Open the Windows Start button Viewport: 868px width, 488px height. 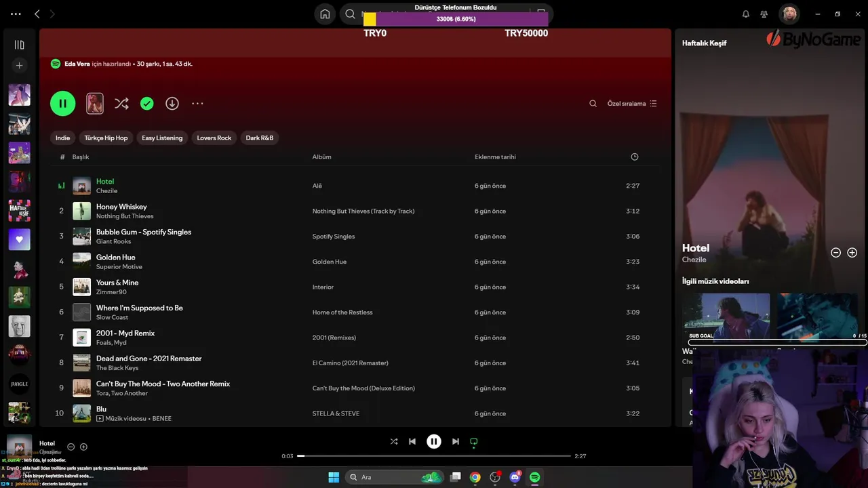334,477
